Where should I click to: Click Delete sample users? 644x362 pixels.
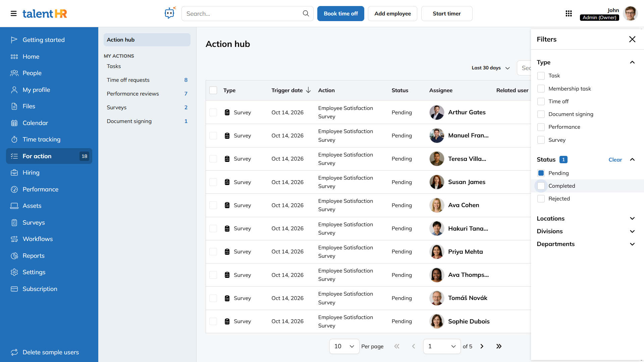[49, 352]
